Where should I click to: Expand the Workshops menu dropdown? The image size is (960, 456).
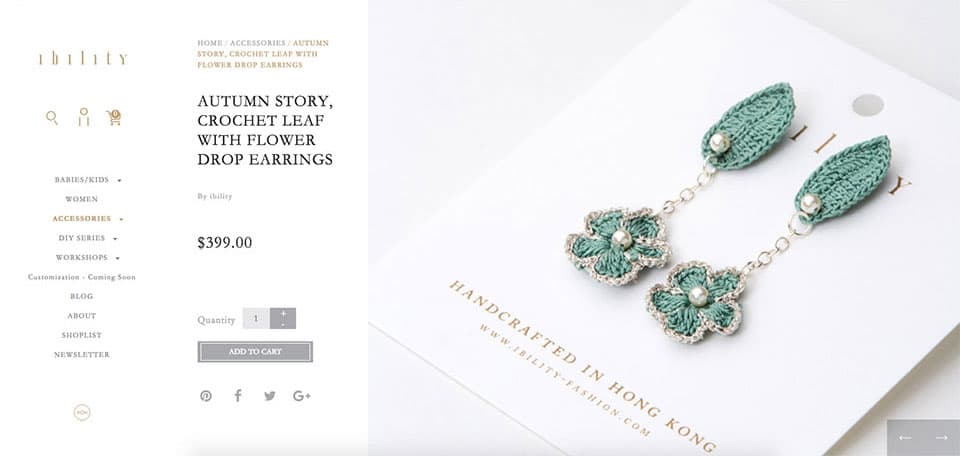coord(118,258)
